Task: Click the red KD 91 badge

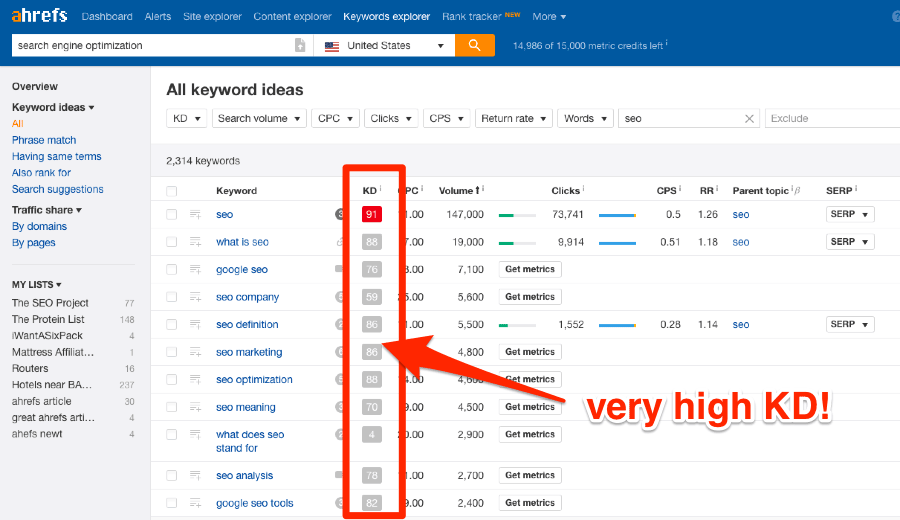Action: coord(372,214)
